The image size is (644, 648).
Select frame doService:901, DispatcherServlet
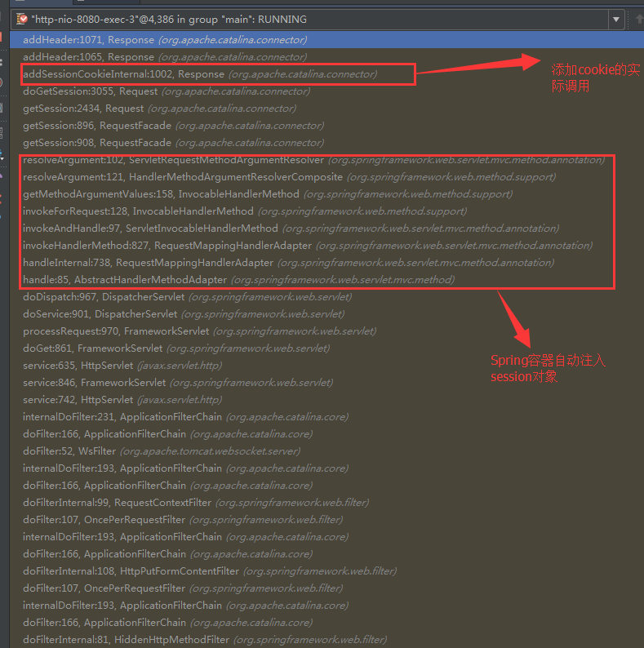326,314
